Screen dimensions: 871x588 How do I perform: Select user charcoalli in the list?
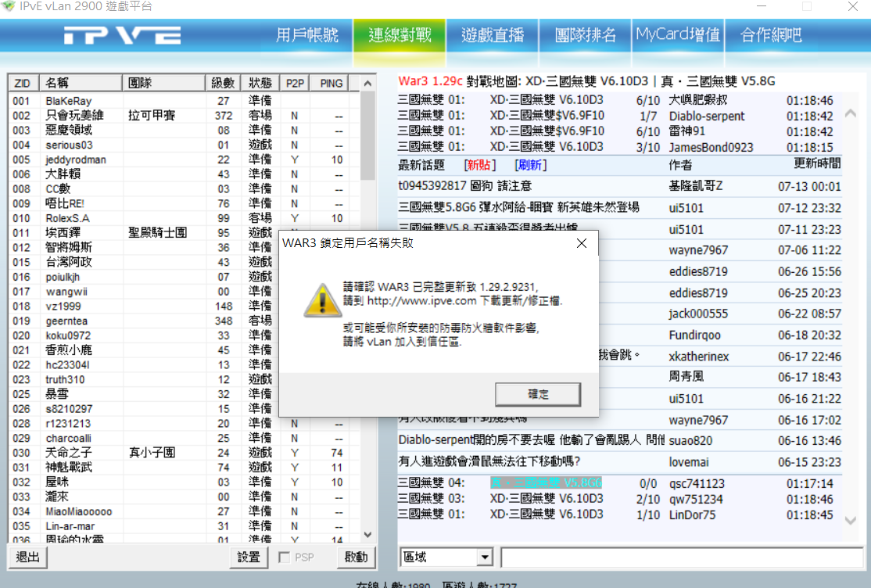(x=185, y=438)
